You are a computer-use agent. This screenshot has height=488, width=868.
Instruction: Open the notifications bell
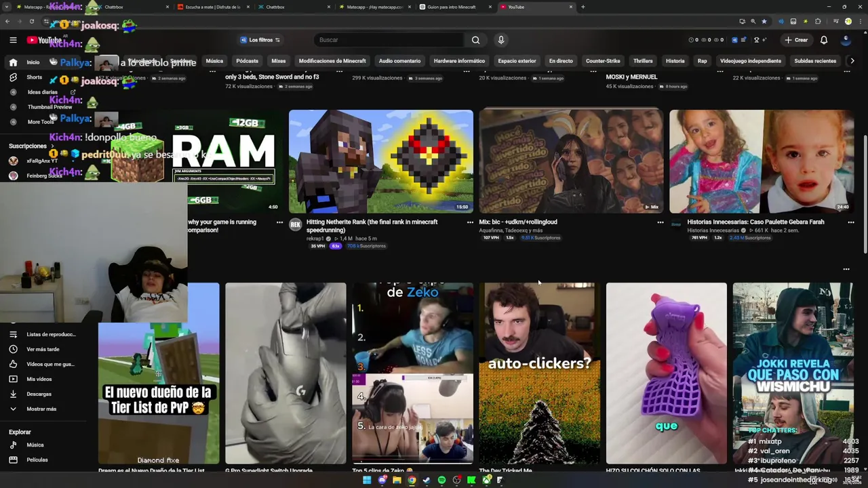pyautogui.click(x=824, y=40)
